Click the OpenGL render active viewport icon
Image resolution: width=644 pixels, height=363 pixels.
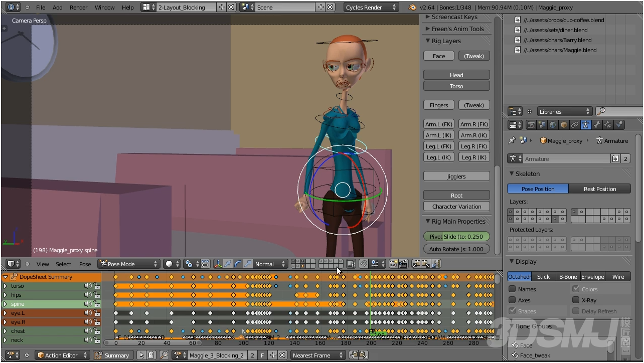point(393,264)
